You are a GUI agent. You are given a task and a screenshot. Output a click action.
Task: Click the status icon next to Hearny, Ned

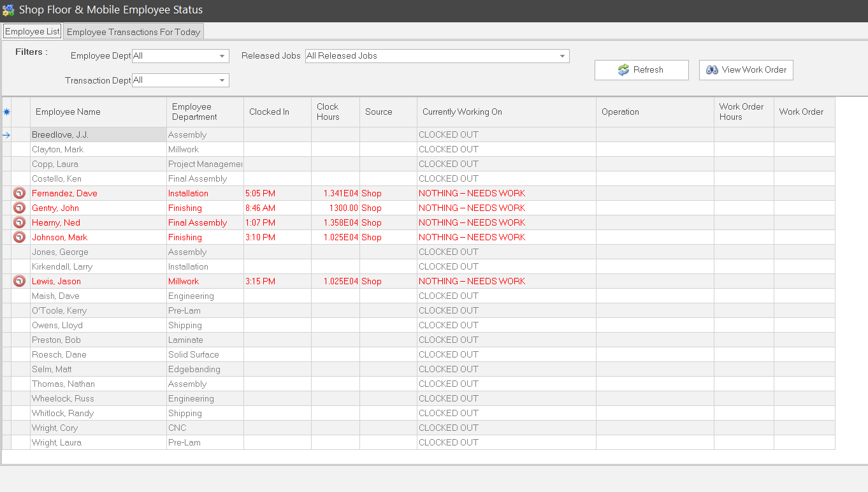point(20,222)
